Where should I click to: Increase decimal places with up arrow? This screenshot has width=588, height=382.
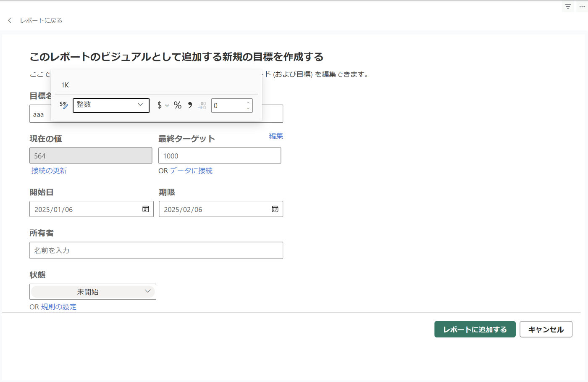248,103
